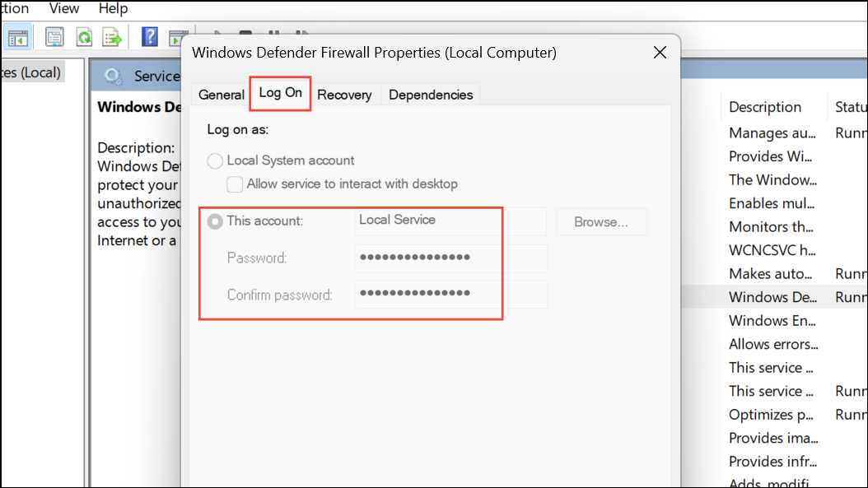Viewport: 868px width, 488px height.
Task: Switch to the General tab
Action: [x=222, y=95]
